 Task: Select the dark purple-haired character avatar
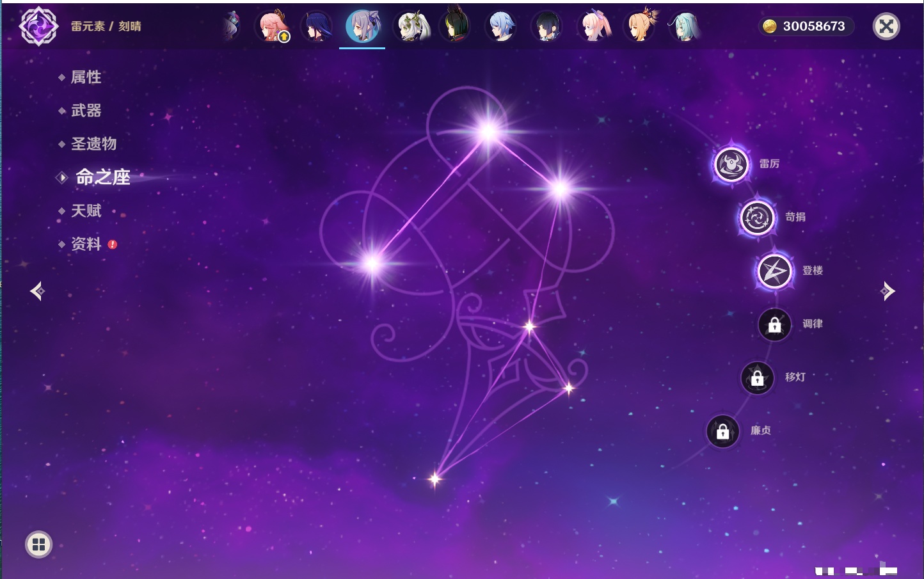(317, 26)
